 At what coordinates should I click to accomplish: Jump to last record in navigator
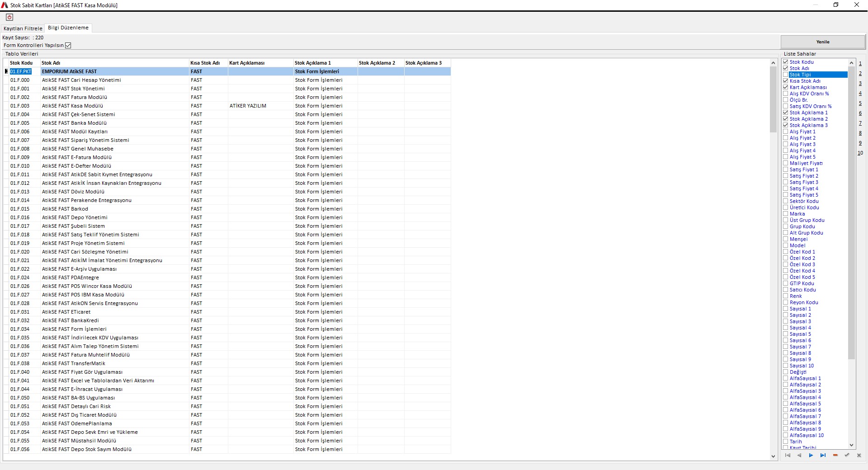pos(823,456)
